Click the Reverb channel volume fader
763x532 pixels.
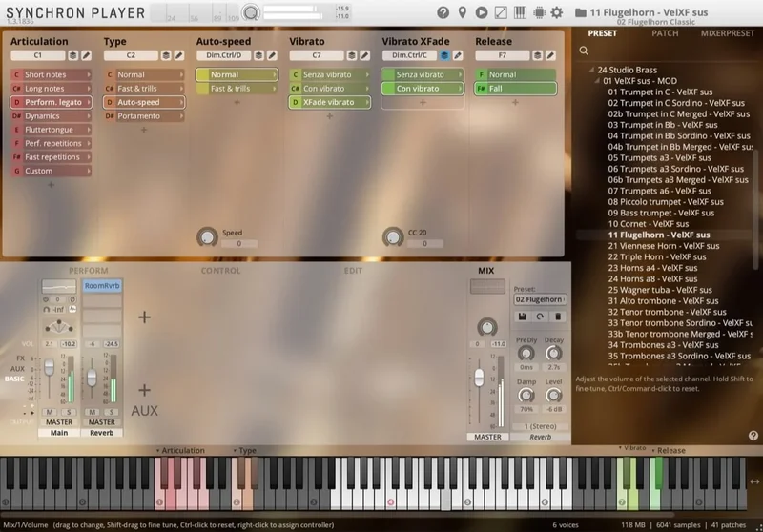point(92,378)
